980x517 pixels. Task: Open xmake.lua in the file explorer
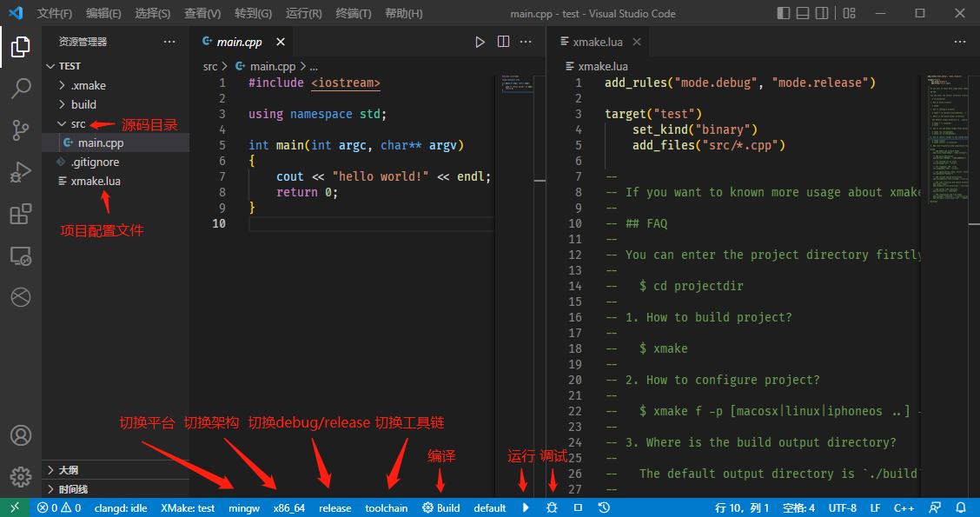pyautogui.click(x=96, y=181)
